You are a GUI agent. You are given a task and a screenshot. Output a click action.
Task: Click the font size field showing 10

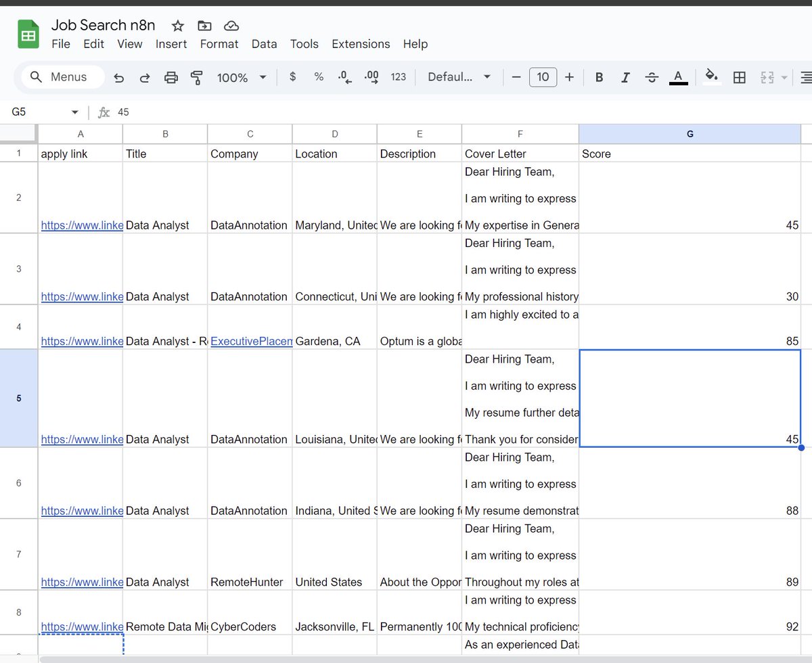coord(543,77)
